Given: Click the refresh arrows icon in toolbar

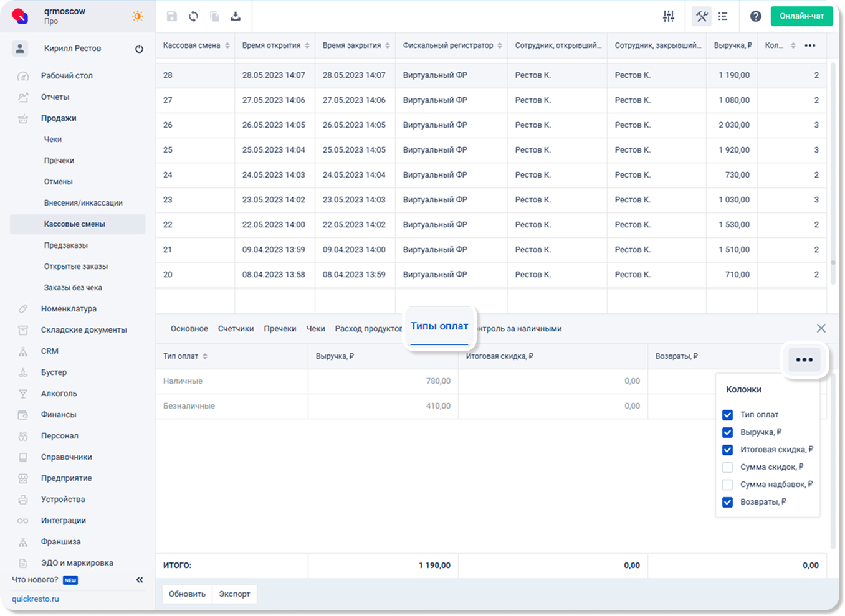Looking at the screenshot, I should click(194, 16).
